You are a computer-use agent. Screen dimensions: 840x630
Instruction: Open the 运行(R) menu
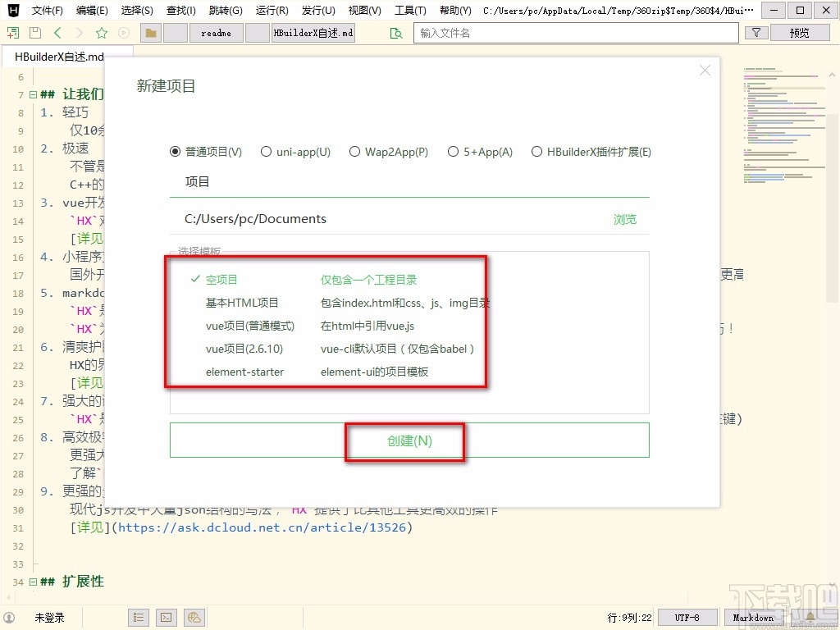tap(272, 10)
